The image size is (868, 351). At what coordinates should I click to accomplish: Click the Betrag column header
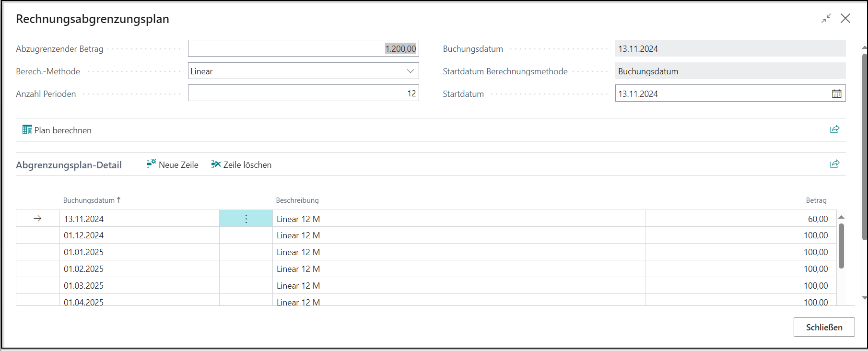tap(816, 200)
